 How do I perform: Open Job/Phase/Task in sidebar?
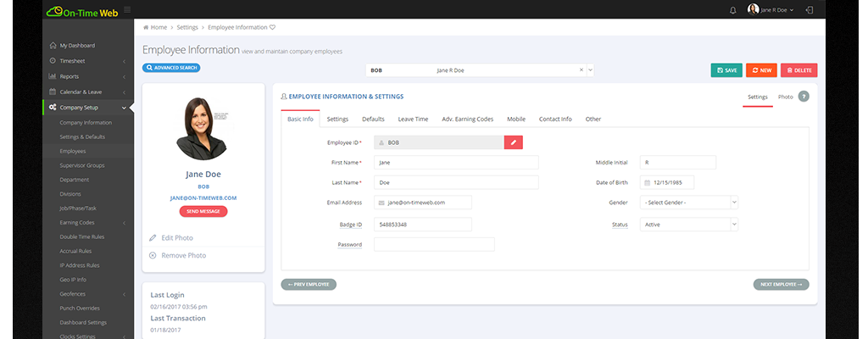point(78,208)
